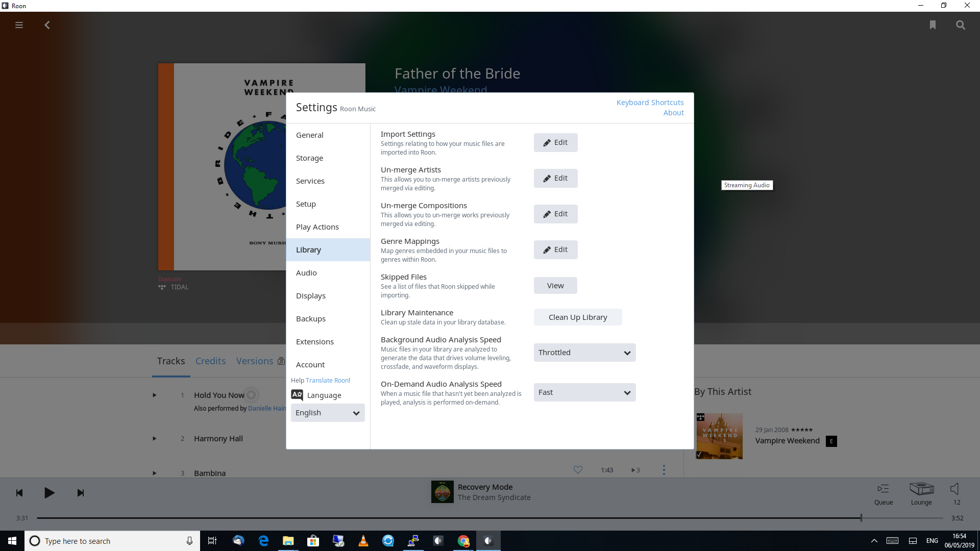Click the taskbar search box
The image size is (980, 551).
[112, 541]
